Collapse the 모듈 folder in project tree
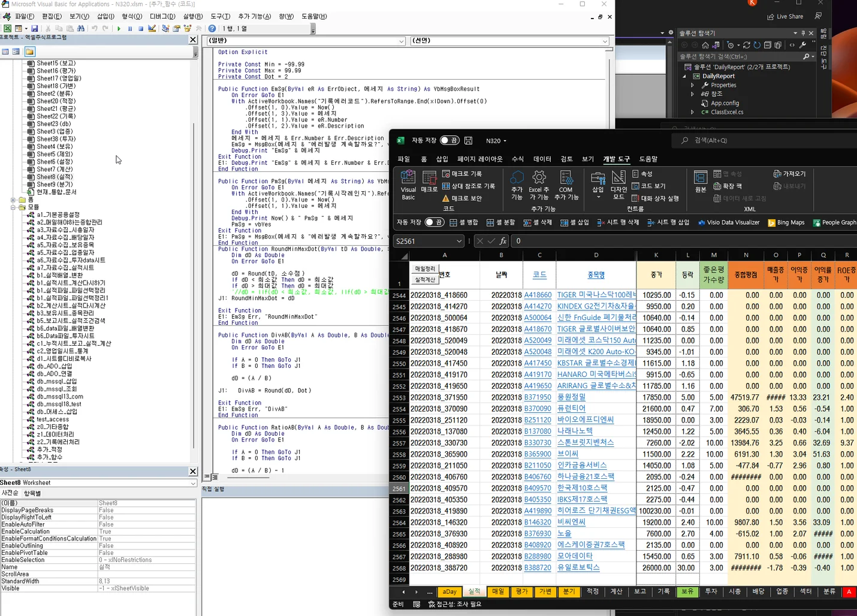Image resolution: width=857 pixels, height=616 pixels. point(13,207)
